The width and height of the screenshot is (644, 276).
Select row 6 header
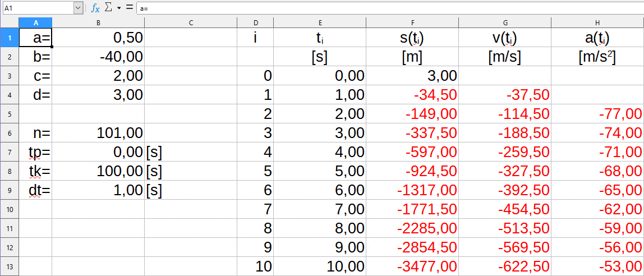[x=9, y=133]
